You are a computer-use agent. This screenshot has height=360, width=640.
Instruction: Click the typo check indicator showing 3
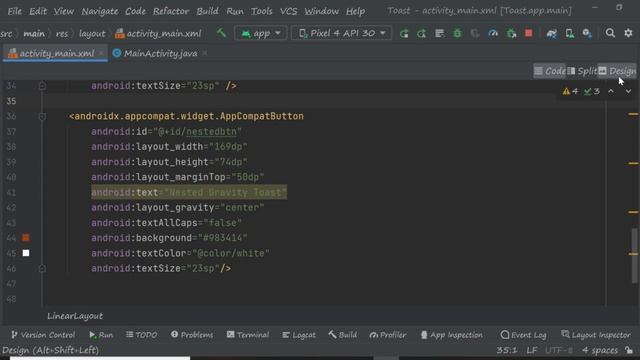click(x=591, y=91)
